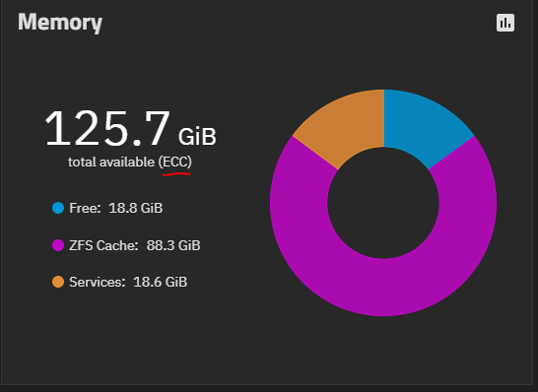
Task: Click the blue Free legend dot
Action: (x=58, y=208)
